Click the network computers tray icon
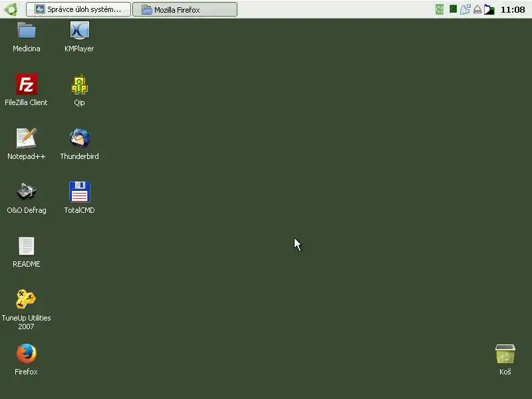Screen dimensions: 532x399 click(465, 9)
